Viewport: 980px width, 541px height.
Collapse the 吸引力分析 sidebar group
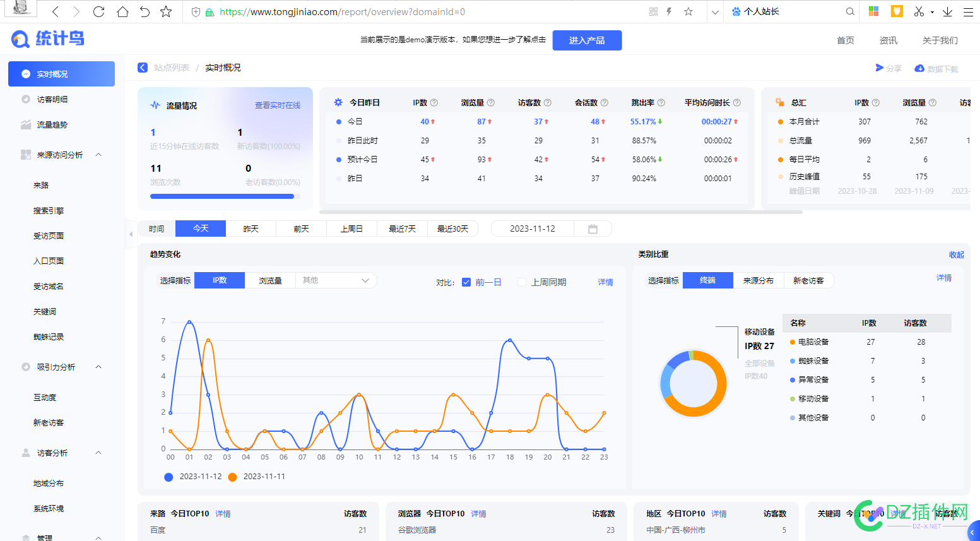tap(98, 367)
